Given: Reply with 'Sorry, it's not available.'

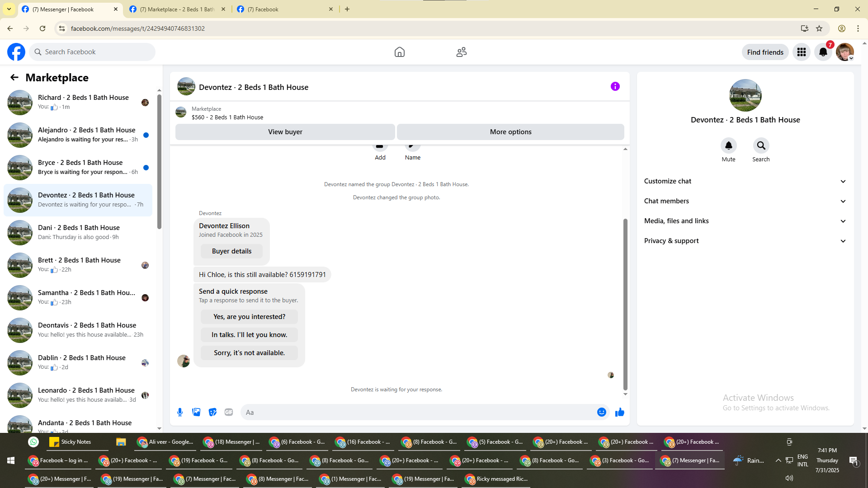Looking at the screenshot, I should (249, 353).
